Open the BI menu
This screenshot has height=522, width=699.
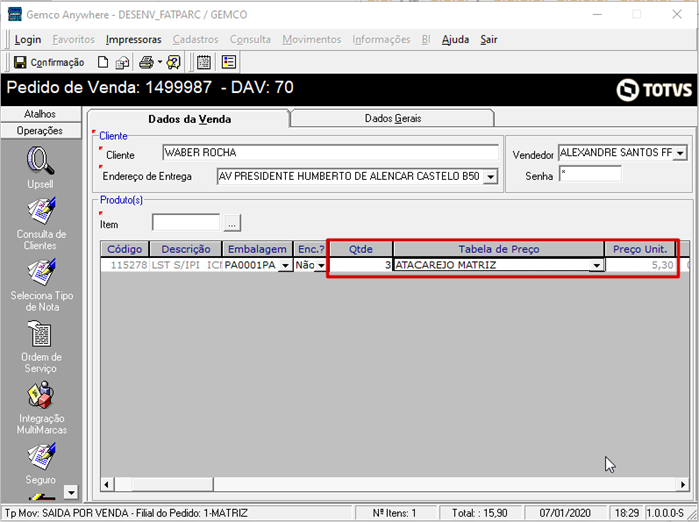[x=426, y=40]
